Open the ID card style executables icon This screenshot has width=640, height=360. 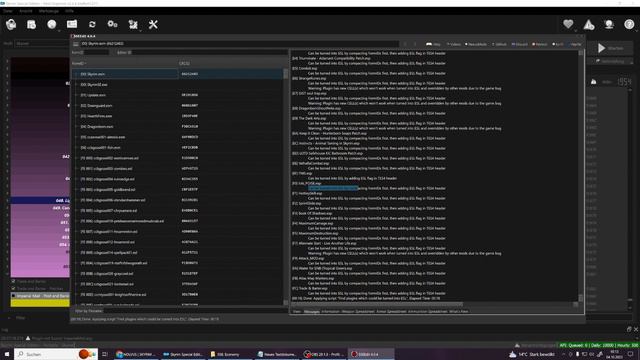[72, 24]
